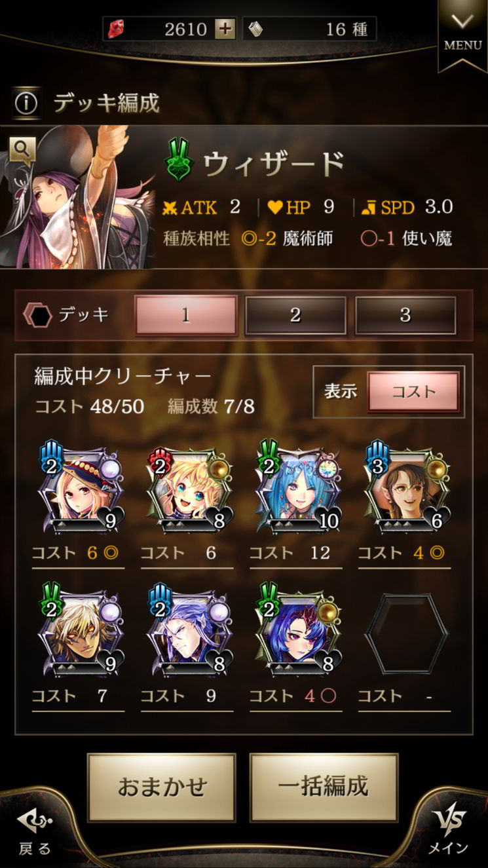This screenshot has width=488, height=868.
Task: Switch to deck 1 tab
Action: coord(185,315)
